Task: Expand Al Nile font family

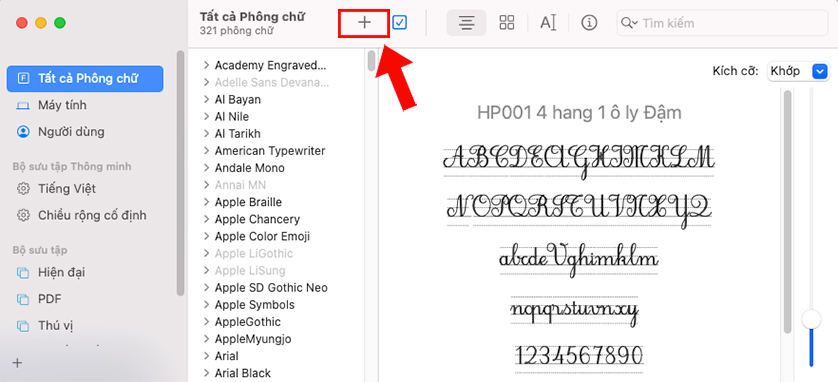Action: 206,116
